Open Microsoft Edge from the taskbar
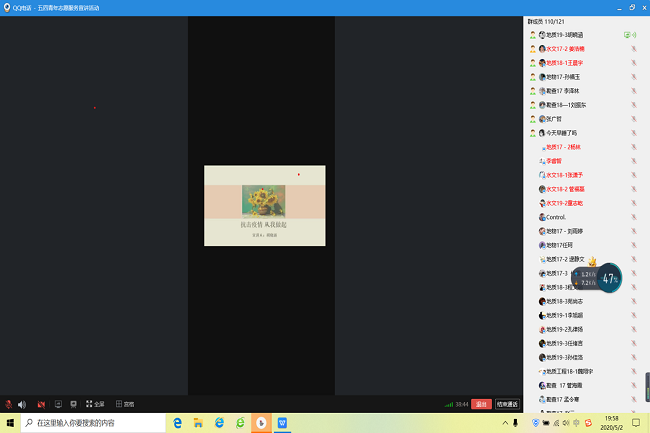 177,423
